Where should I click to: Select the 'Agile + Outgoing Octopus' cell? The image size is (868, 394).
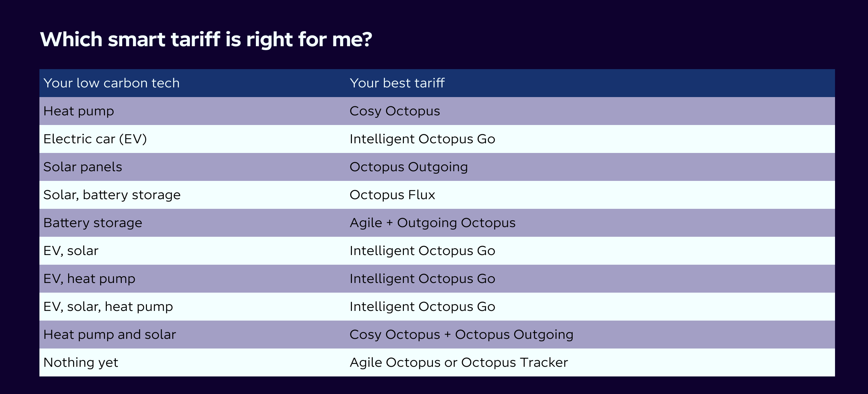pyautogui.click(x=433, y=223)
